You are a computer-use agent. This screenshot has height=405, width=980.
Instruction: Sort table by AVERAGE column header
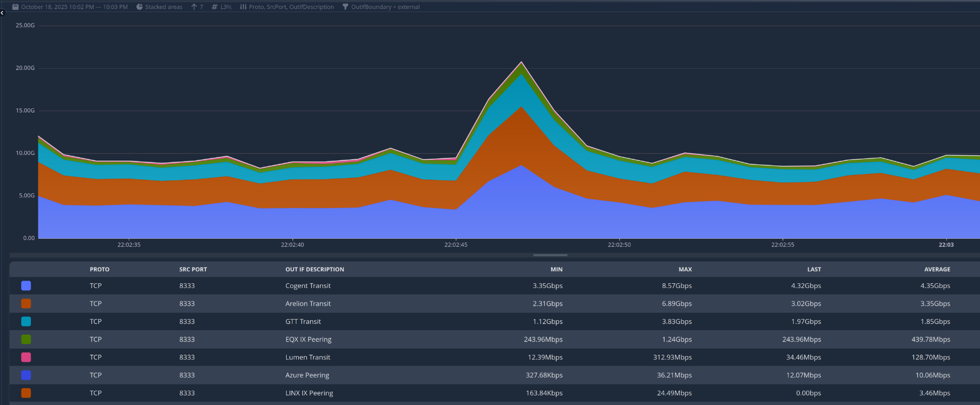(x=937, y=269)
